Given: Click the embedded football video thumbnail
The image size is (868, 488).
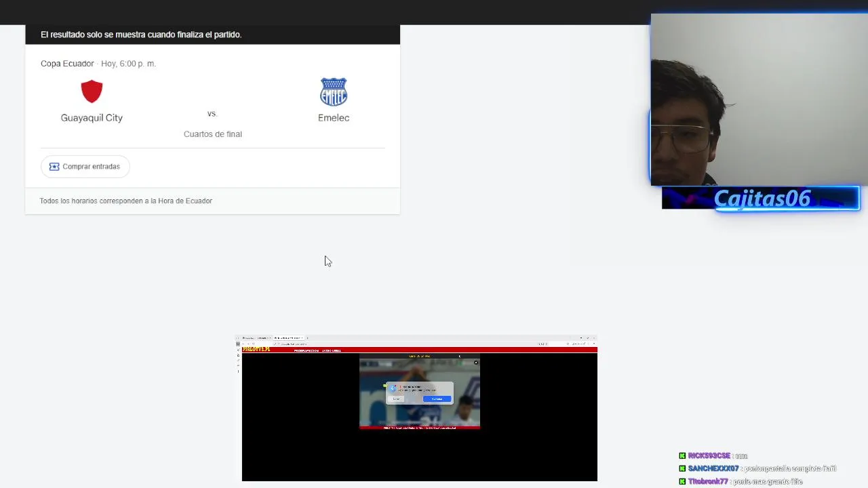Looking at the screenshot, I should pyautogui.click(x=420, y=393).
